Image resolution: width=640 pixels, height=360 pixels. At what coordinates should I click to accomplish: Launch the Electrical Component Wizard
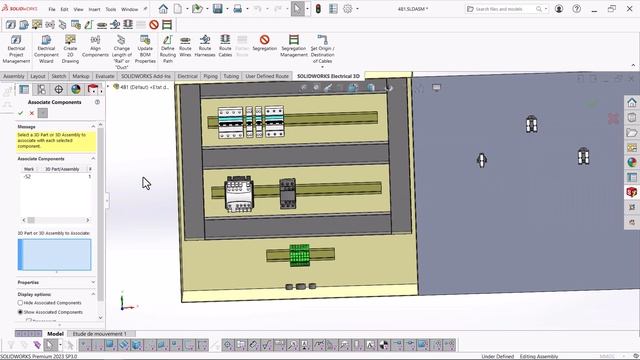(x=46, y=49)
